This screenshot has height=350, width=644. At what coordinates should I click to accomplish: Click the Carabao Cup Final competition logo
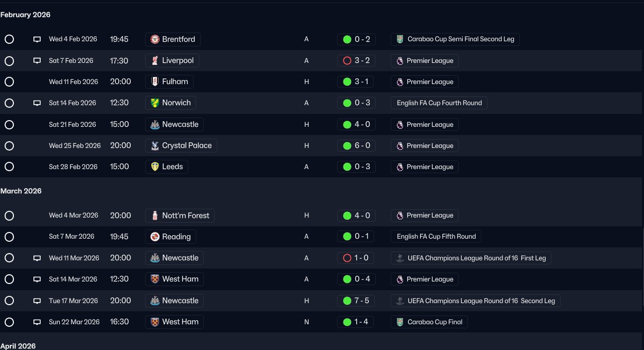(x=400, y=322)
